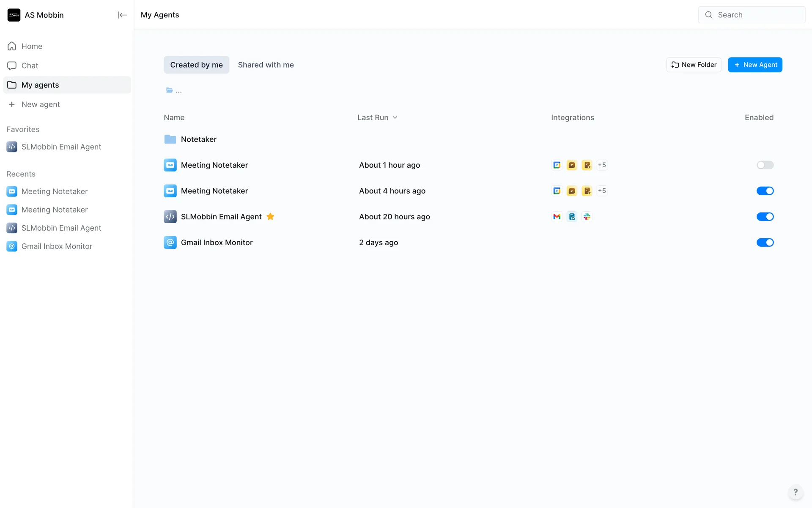Disable the SLMobbin Email Agent toggle

[765, 217]
